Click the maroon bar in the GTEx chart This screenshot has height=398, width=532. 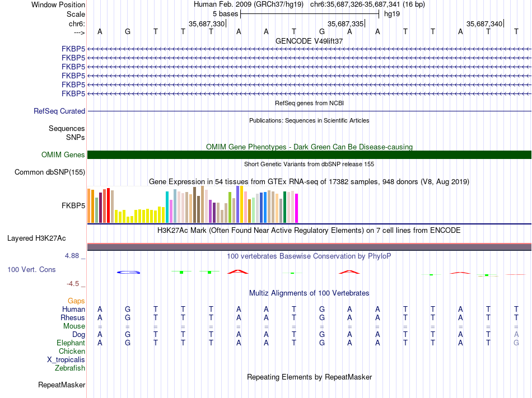[x=100, y=208]
